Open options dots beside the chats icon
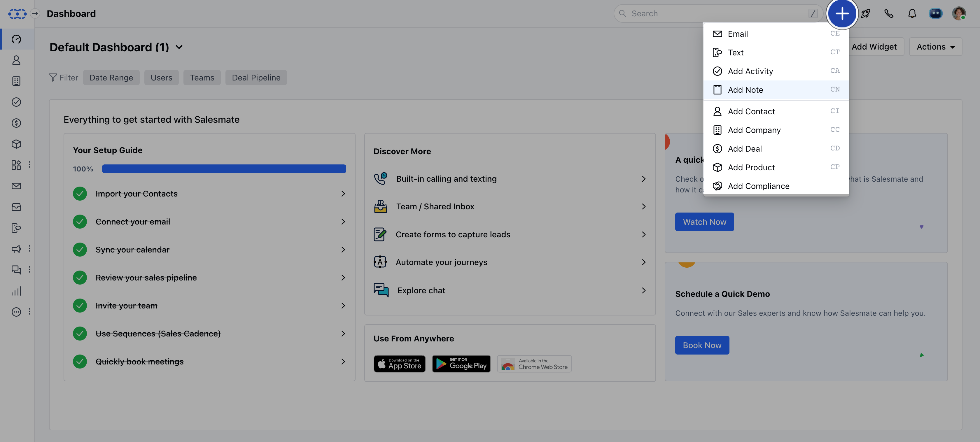The image size is (980, 442). (30, 270)
